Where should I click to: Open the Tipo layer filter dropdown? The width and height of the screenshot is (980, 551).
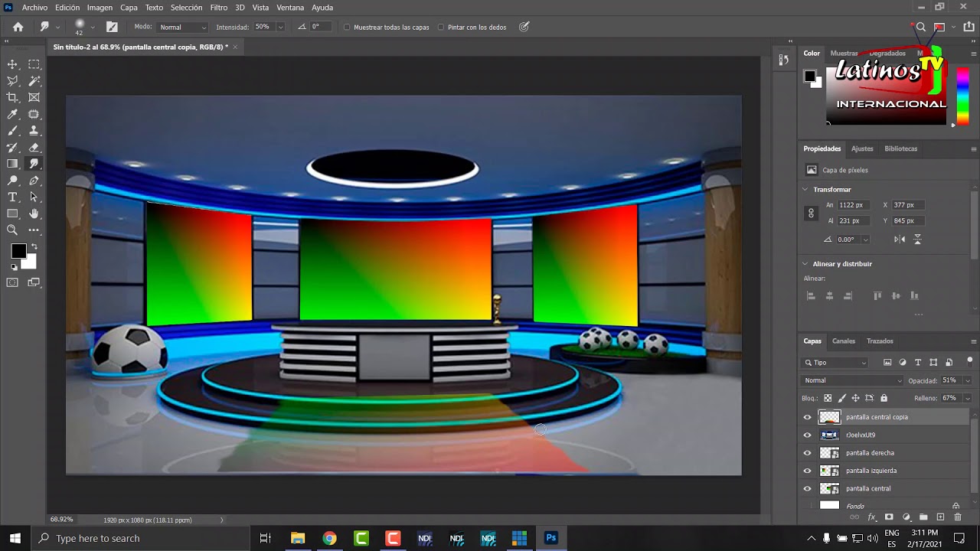coord(835,363)
